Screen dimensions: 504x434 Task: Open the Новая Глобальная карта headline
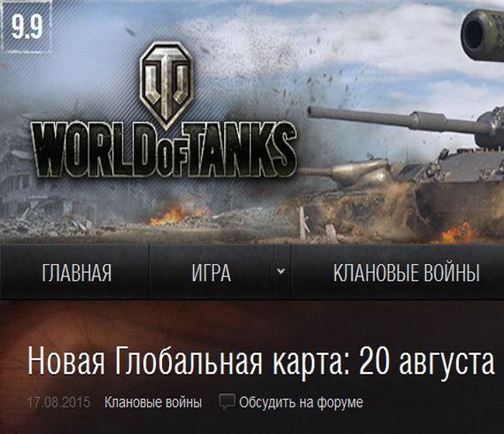click(x=261, y=361)
